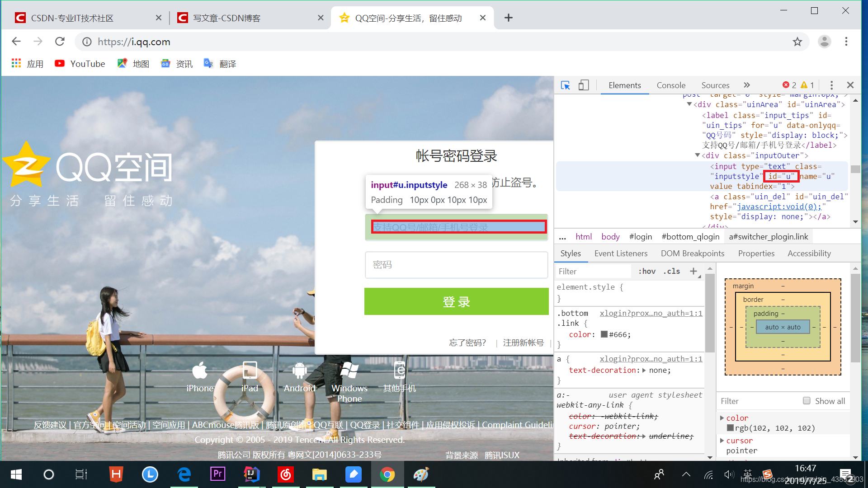The width and height of the screenshot is (868, 488).
Task: Bookmark this page with star icon
Action: 797,42
